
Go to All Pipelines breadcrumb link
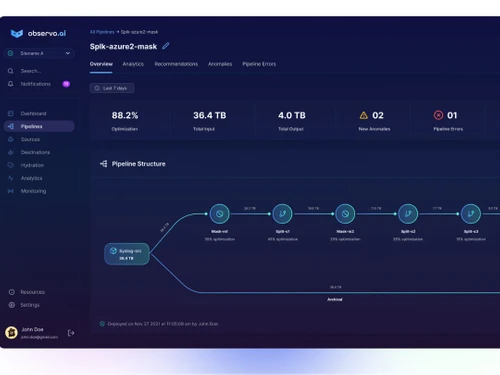[x=102, y=32]
